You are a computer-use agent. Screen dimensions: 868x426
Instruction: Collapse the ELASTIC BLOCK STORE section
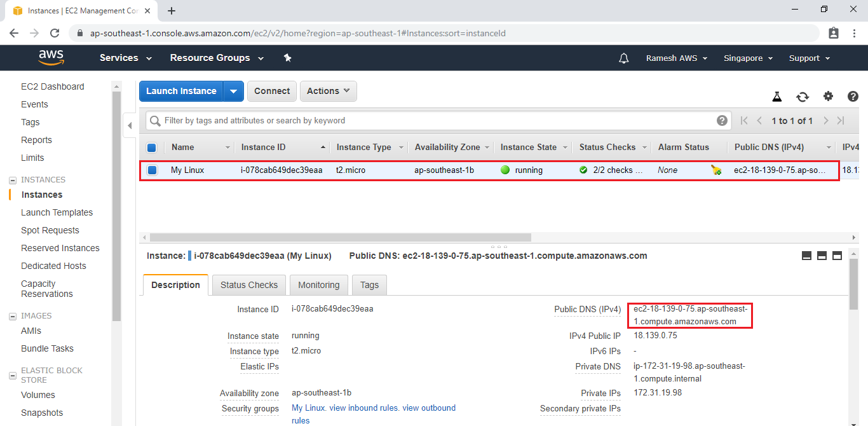pyautogui.click(x=13, y=376)
